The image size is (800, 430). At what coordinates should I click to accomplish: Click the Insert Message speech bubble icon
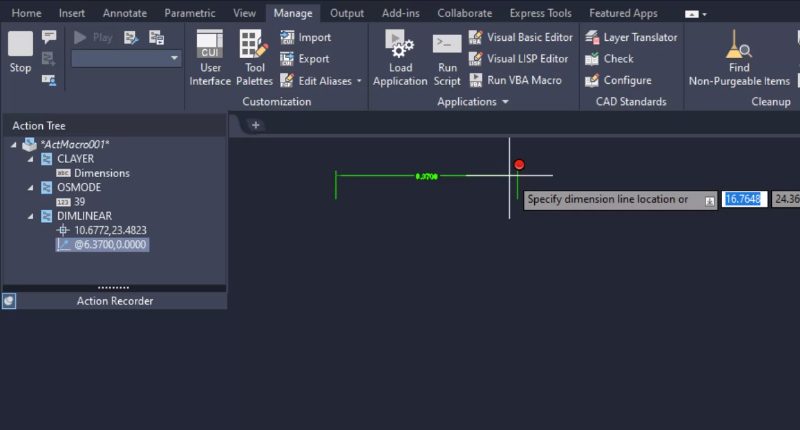[49, 37]
